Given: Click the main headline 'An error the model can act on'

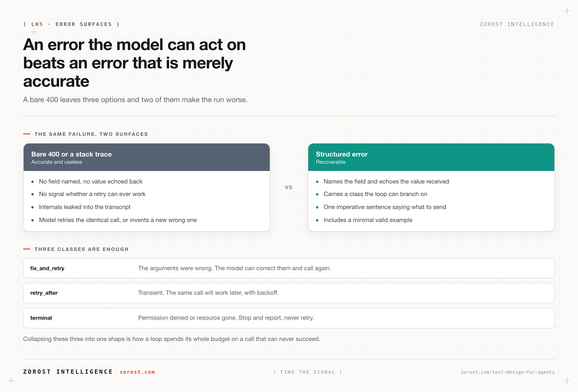Looking at the screenshot, I should pyautogui.click(x=135, y=45).
